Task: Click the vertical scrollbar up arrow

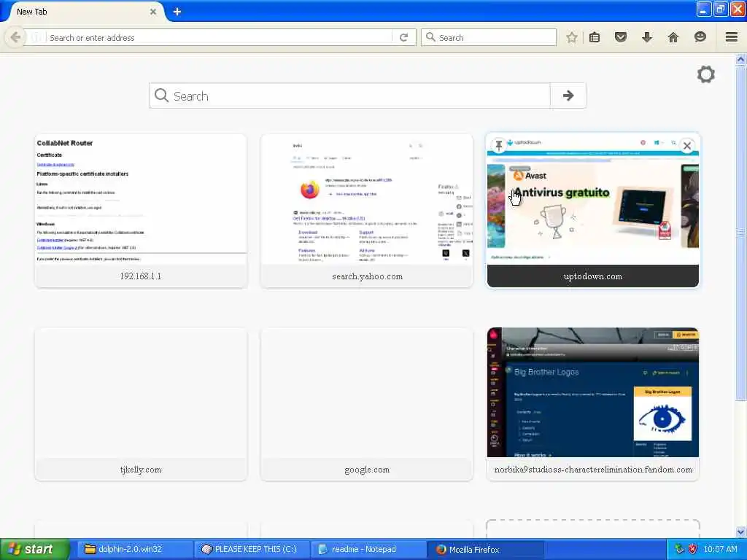Action: 740,60
